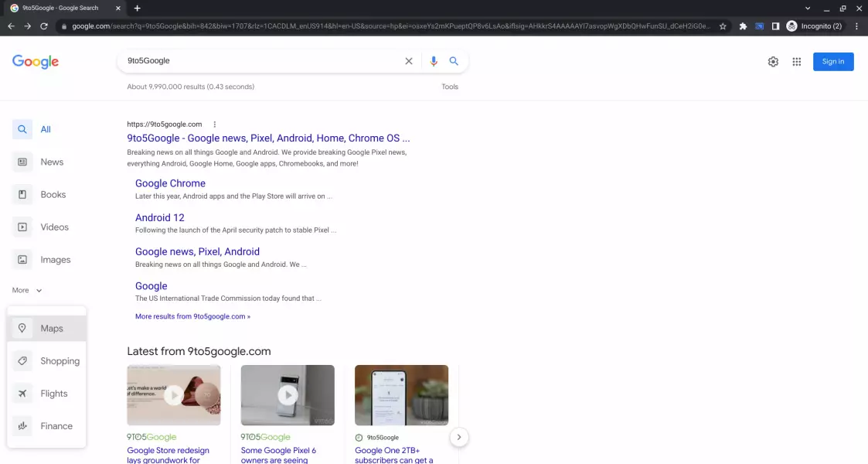The height and width of the screenshot is (464, 868).
Task: Open Google apps grid icon
Action: (x=796, y=62)
